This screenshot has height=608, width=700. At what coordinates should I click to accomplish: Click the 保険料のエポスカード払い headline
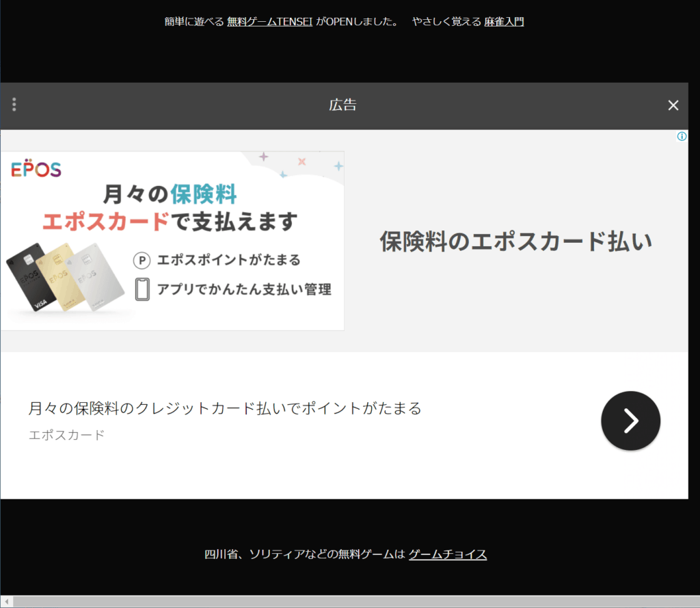point(516,241)
